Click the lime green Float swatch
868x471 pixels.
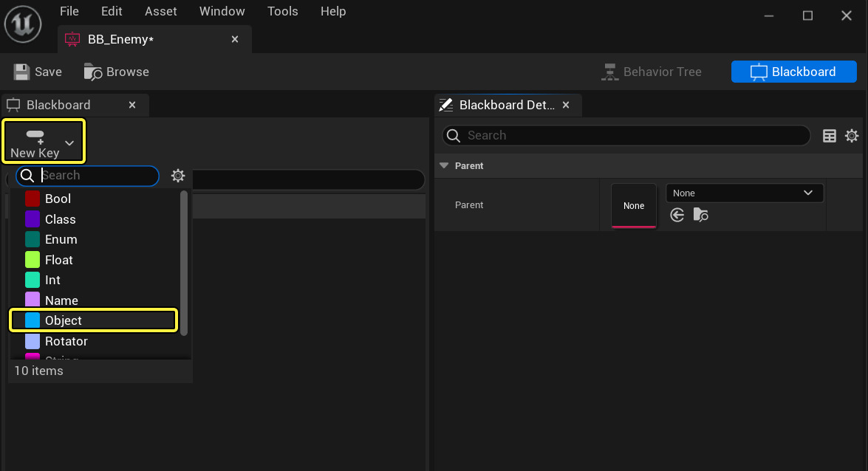33,260
